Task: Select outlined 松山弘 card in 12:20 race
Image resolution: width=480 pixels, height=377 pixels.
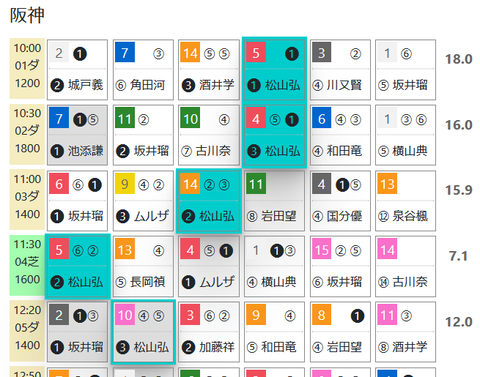Action: [143, 332]
